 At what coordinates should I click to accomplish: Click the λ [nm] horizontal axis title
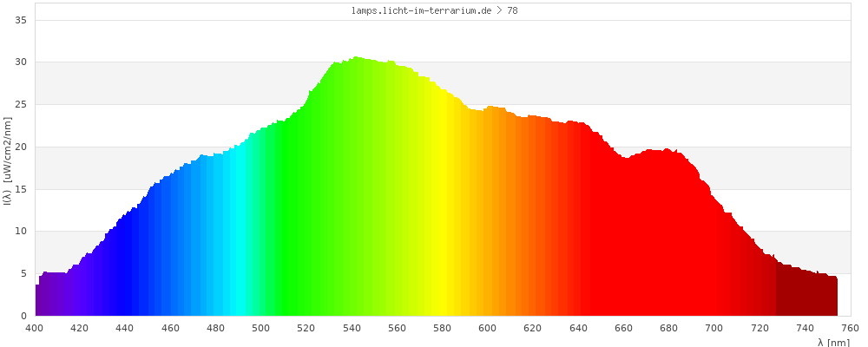pos(833,342)
